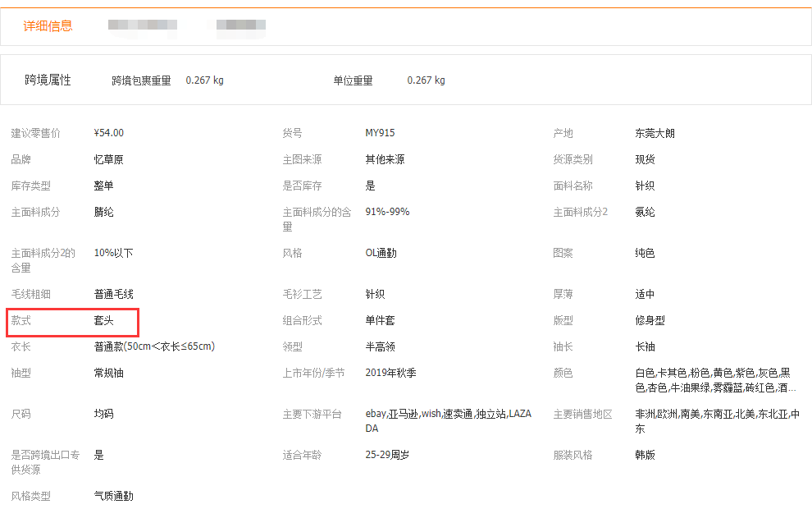Click the item number MY915
Viewport: 812px width, 509px height.
(380, 133)
